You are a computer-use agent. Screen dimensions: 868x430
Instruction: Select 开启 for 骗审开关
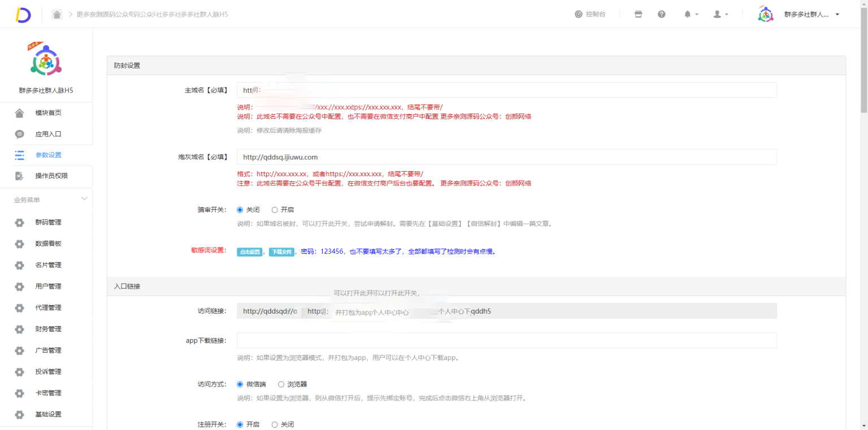coord(275,210)
